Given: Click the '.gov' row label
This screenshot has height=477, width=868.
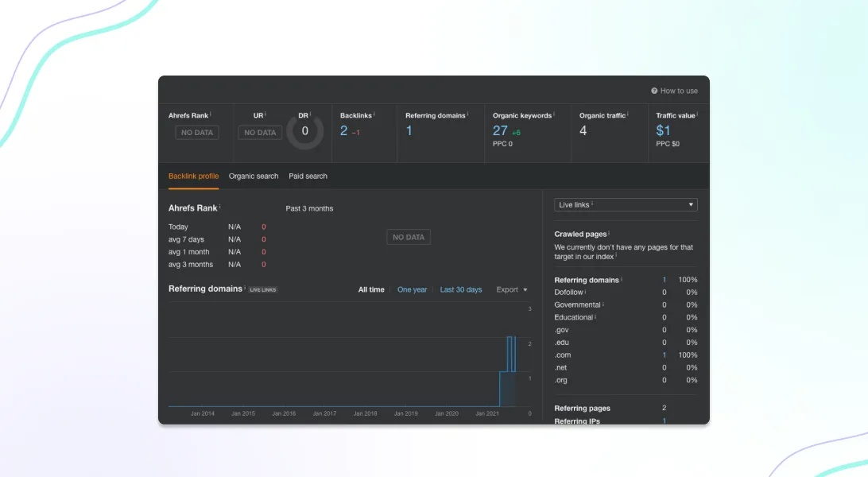Looking at the screenshot, I should 561,330.
